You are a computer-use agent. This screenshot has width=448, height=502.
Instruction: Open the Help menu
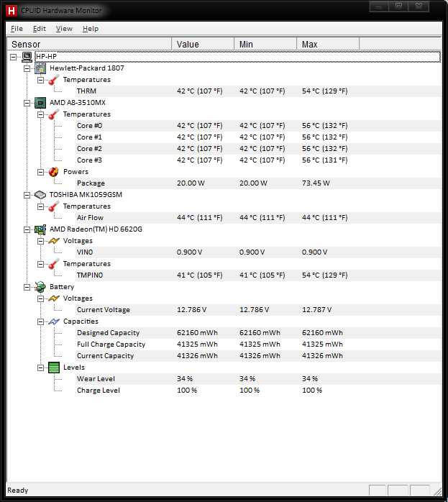click(x=91, y=29)
